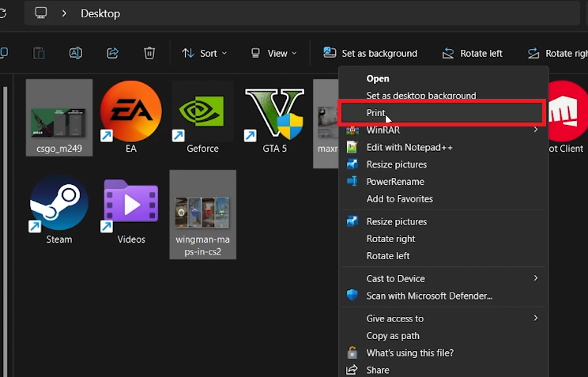
Task: Click Set as background in toolbar
Action: [x=370, y=53]
